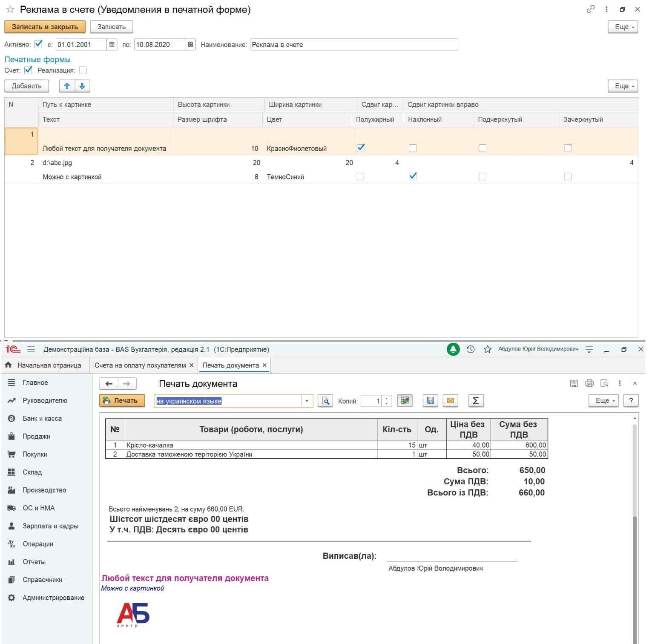Click the move row up arrow icon
This screenshot has width=649, height=644.
[x=67, y=86]
